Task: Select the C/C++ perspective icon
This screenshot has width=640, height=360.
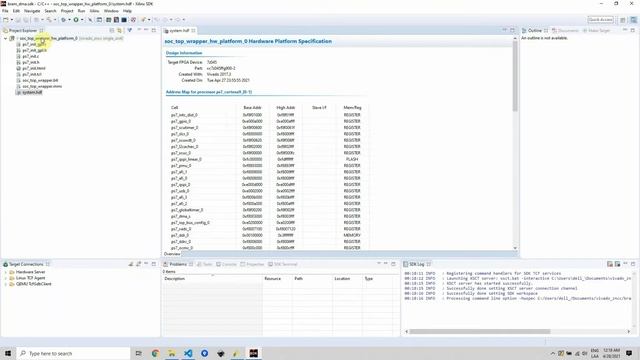Action: pos(633,20)
